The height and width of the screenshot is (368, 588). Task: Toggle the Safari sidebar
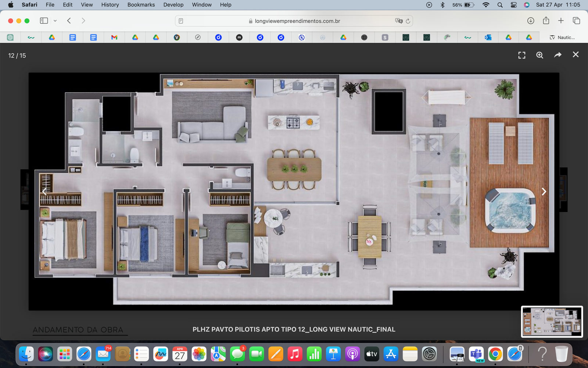click(44, 21)
